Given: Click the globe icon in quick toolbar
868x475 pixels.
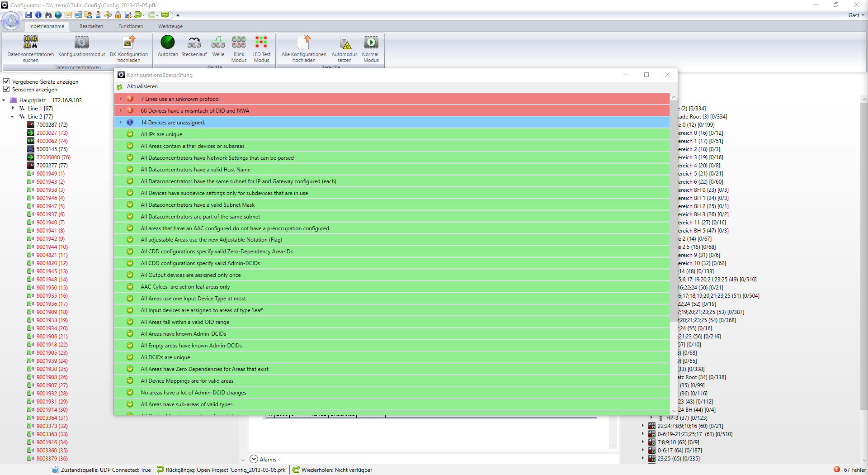Looking at the screenshot, I should click(x=58, y=15).
